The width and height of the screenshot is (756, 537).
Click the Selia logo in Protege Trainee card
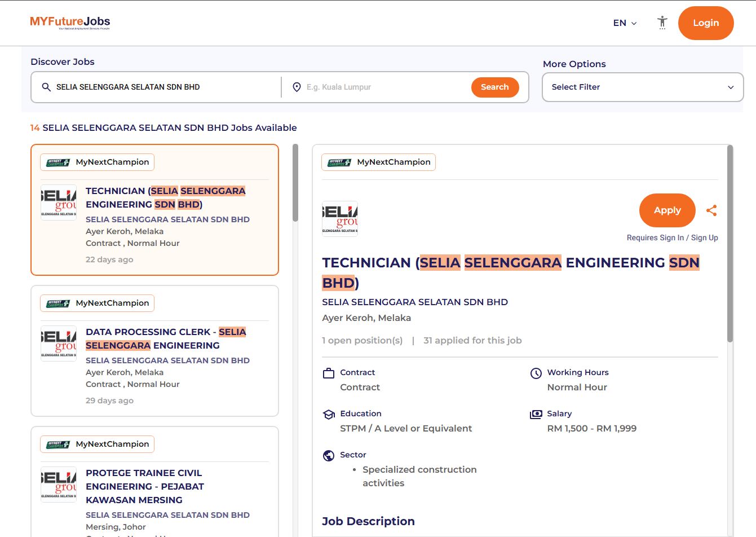click(59, 484)
